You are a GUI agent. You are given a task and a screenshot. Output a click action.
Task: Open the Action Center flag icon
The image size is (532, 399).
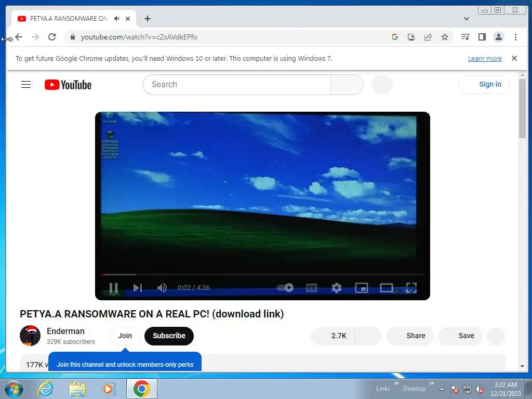(x=454, y=389)
